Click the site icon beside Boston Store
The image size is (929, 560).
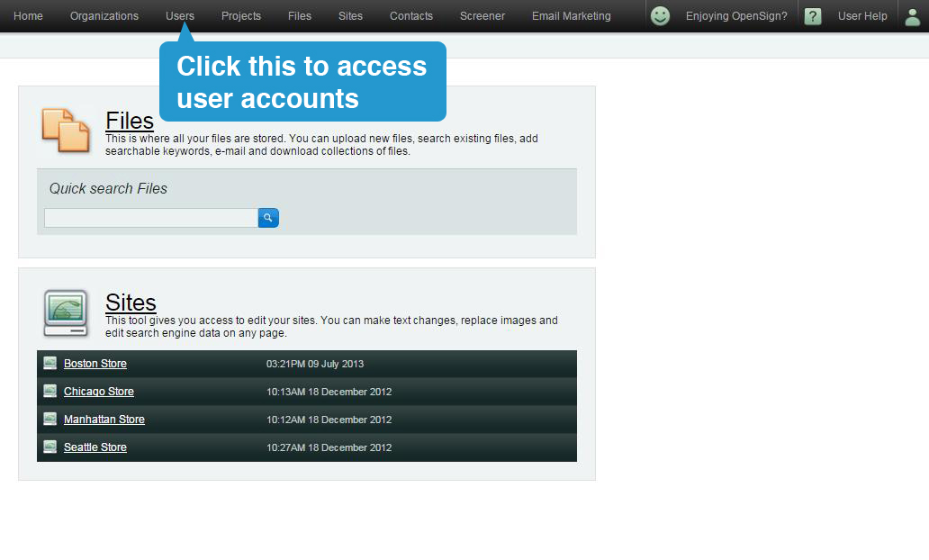point(50,363)
